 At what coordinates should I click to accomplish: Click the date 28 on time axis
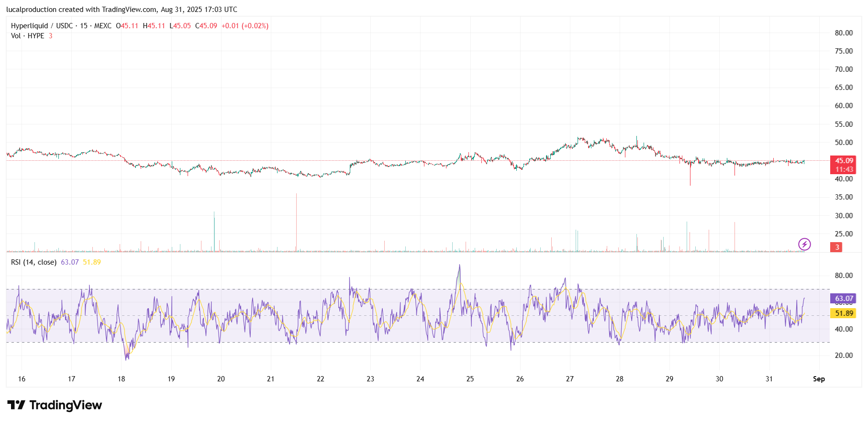coord(620,379)
